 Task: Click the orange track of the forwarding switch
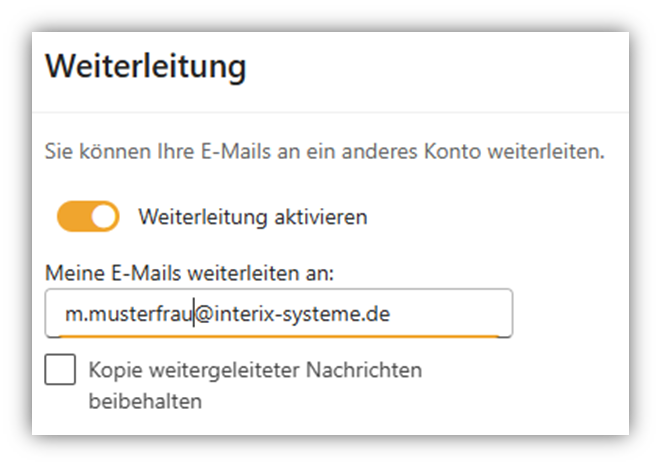[x=74, y=216]
